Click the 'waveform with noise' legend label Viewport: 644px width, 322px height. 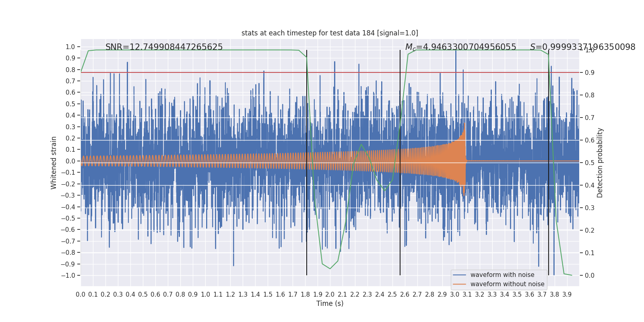pos(502,275)
